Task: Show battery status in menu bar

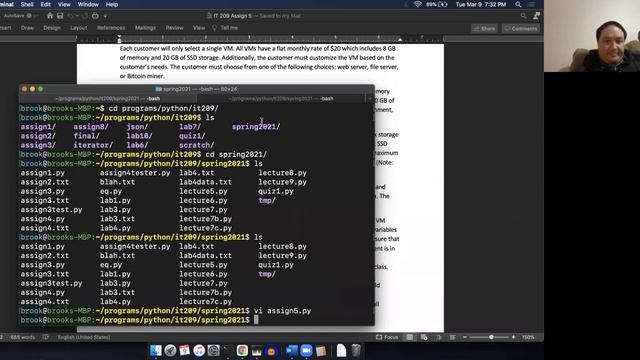Action: pyautogui.click(x=437, y=4)
